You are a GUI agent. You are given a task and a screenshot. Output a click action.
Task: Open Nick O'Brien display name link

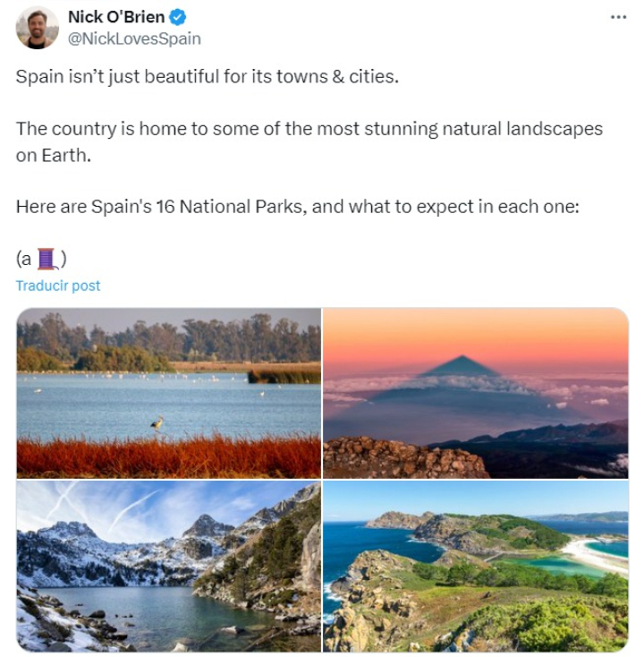pyautogui.click(x=116, y=17)
